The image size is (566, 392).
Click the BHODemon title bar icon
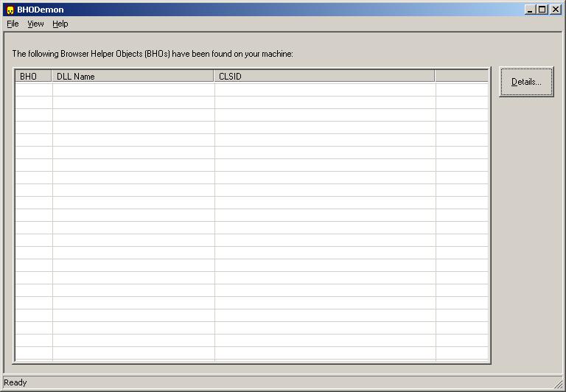pos(10,10)
